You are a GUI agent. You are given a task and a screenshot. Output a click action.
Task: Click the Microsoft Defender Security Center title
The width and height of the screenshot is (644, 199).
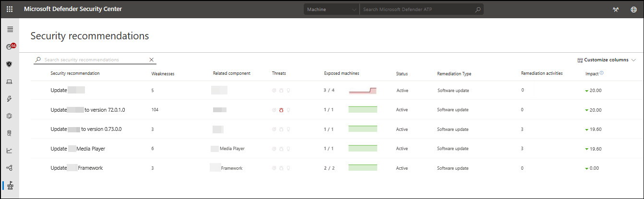pyautogui.click(x=73, y=9)
